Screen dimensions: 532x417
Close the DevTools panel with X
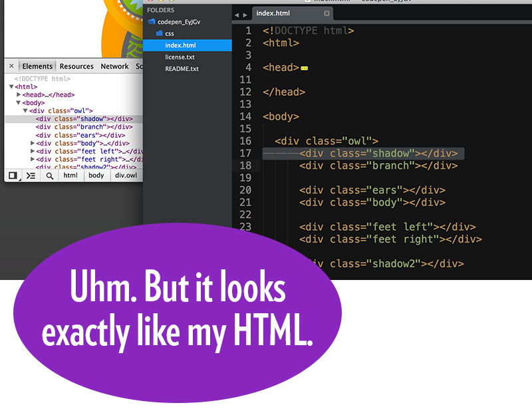(11, 67)
